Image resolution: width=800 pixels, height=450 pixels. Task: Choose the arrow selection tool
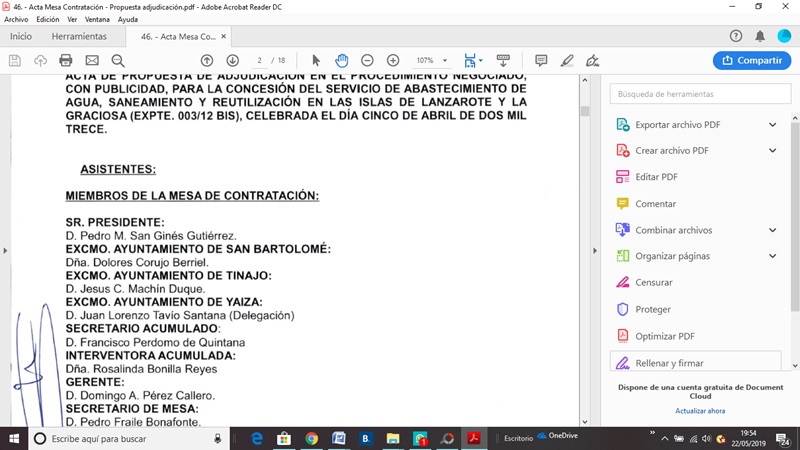coord(316,61)
